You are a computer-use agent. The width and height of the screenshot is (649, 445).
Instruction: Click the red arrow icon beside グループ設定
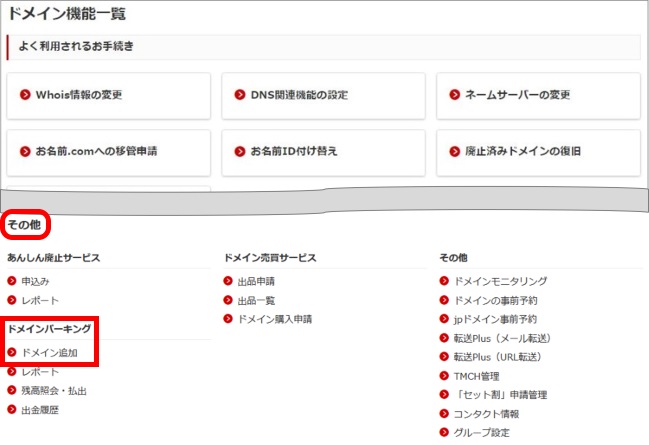pos(444,432)
